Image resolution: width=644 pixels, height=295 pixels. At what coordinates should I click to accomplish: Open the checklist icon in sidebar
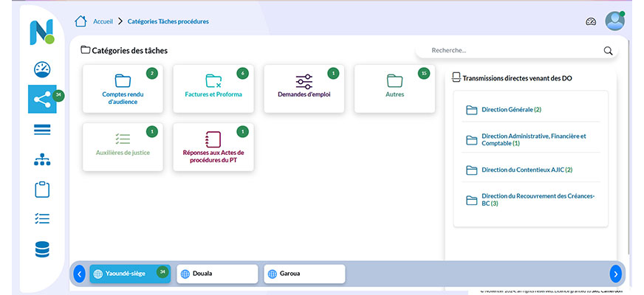click(x=42, y=219)
